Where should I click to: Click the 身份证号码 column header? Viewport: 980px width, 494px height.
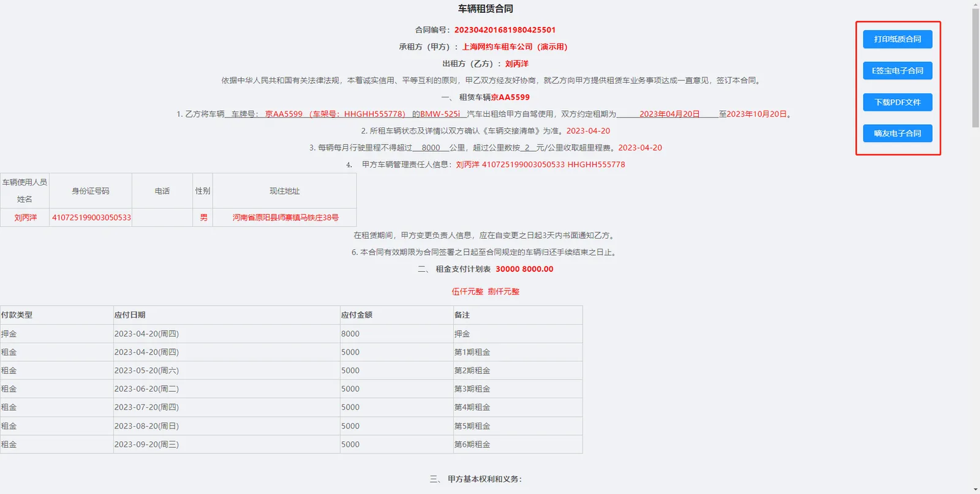point(91,192)
